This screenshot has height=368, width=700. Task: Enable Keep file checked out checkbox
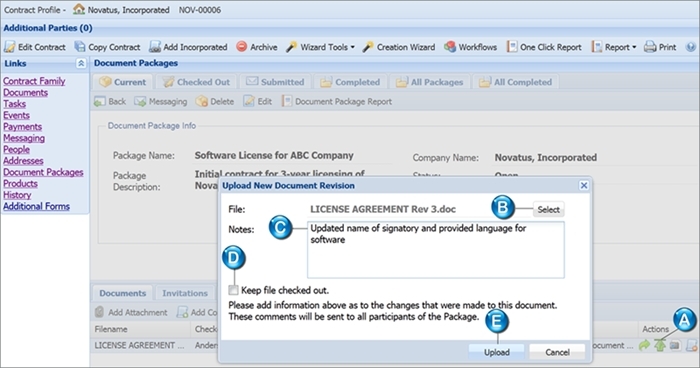(233, 290)
